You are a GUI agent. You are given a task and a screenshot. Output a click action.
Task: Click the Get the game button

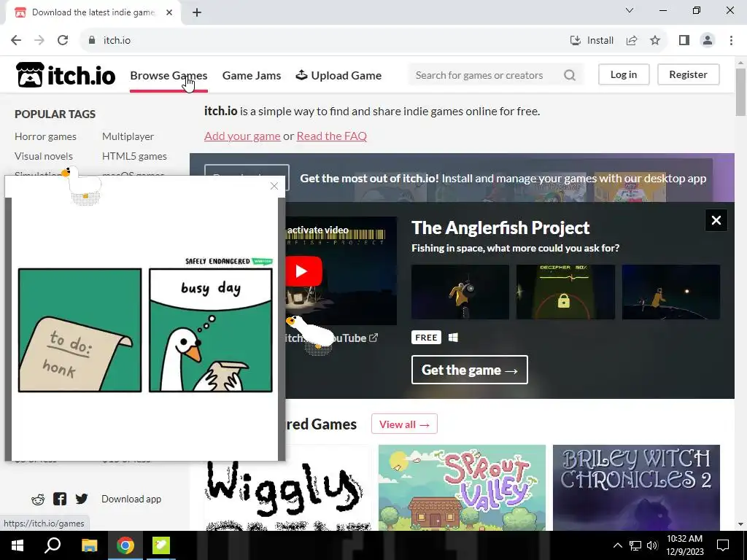coord(470,370)
